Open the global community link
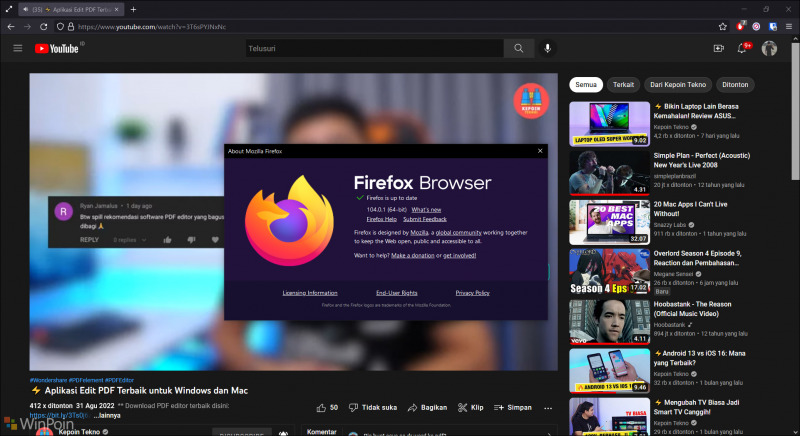Image resolution: width=800 pixels, height=436 pixels. tap(458, 233)
